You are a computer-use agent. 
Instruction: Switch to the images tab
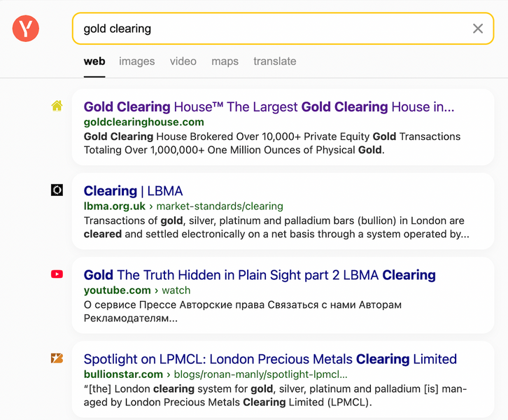[136, 61]
